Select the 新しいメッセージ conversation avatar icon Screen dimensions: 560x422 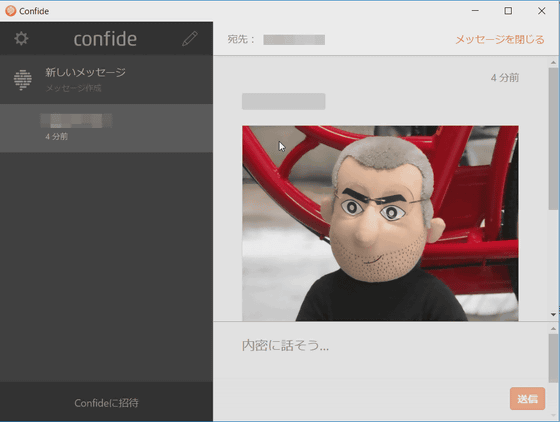coord(23,79)
